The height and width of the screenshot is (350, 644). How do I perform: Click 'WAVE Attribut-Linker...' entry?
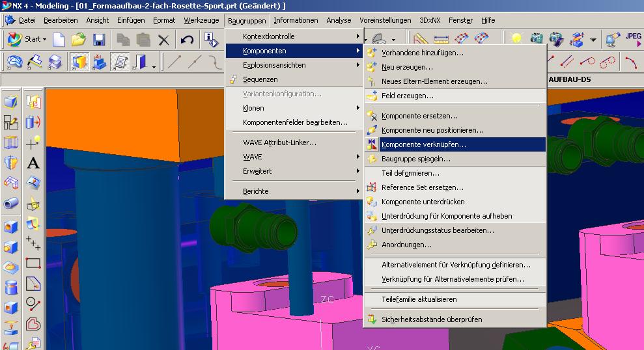pos(294,142)
